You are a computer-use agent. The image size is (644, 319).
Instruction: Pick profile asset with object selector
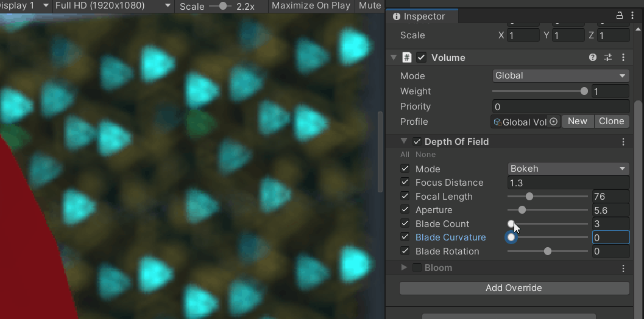pos(554,122)
